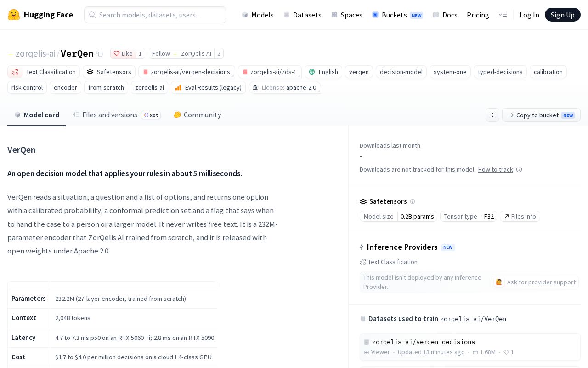The width and height of the screenshot is (588, 368).
Task: Expand the extra navigation menu icon
Action: coord(503,15)
